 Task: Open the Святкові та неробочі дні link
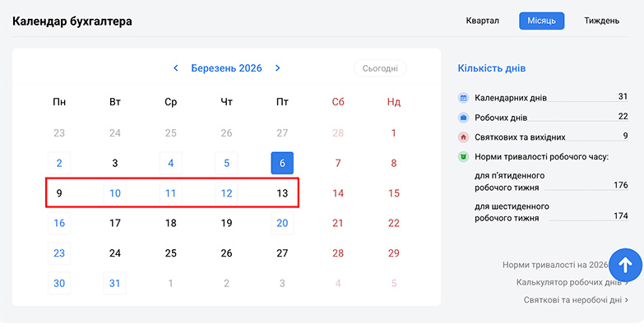click(x=575, y=300)
